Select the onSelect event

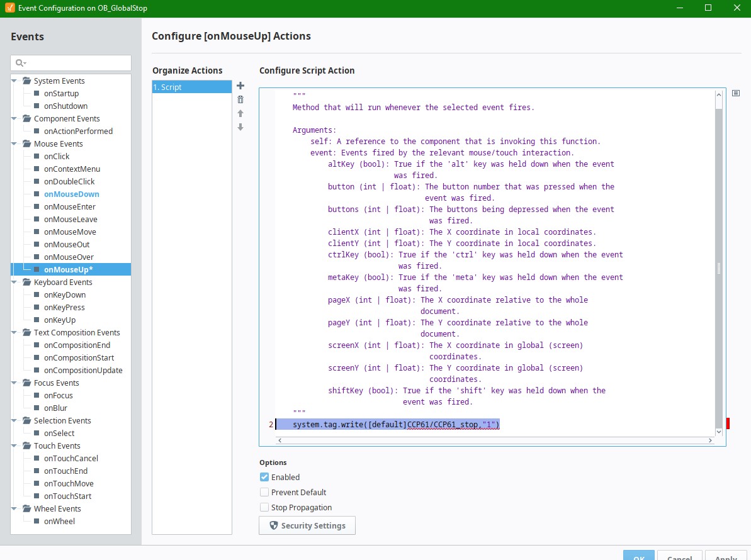pos(59,433)
